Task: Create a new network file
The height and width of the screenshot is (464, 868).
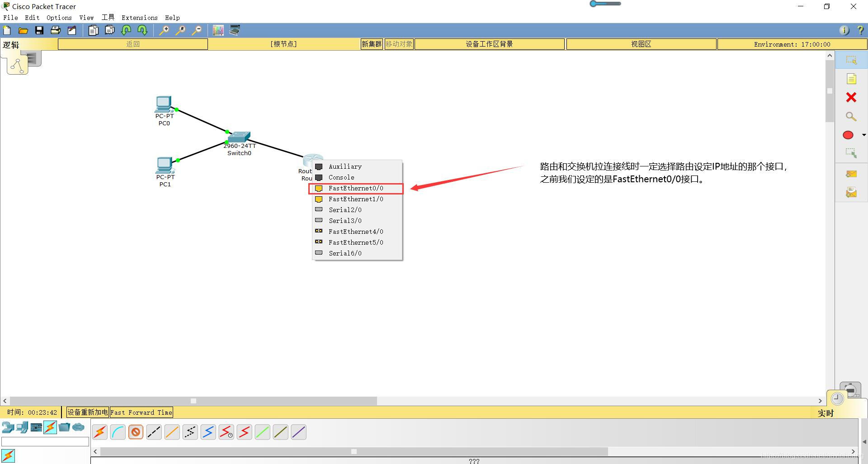Action: [x=7, y=30]
